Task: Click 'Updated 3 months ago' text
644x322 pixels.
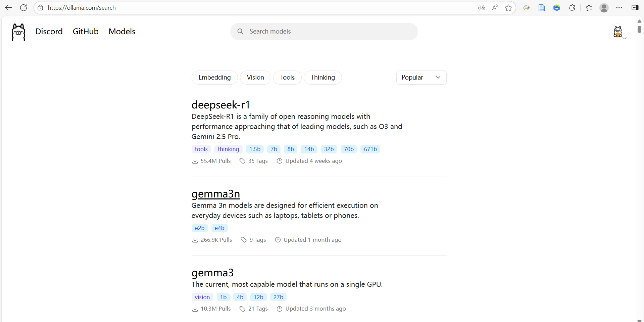Action: [x=316, y=309]
